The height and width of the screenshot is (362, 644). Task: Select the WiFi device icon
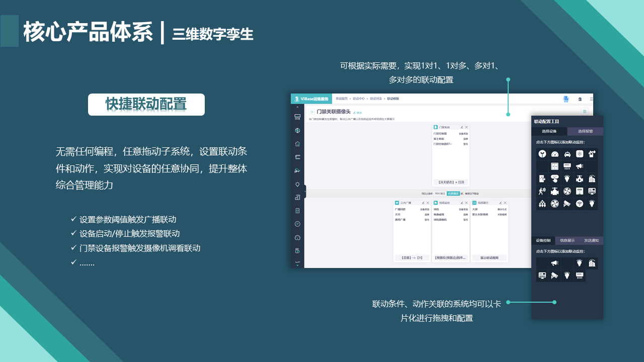(x=580, y=204)
